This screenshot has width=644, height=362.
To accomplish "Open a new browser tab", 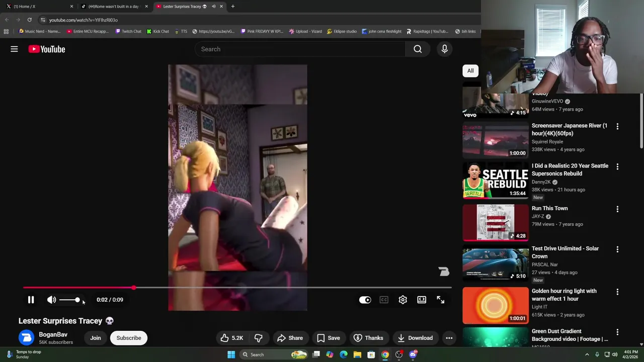I will (x=233, y=7).
